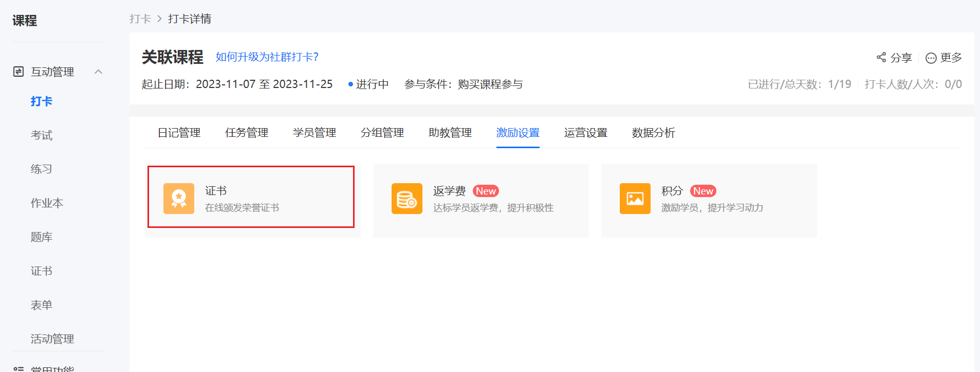The width and height of the screenshot is (980, 372).
Task: Select 考试 in the sidebar
Action: coord(42,135)
